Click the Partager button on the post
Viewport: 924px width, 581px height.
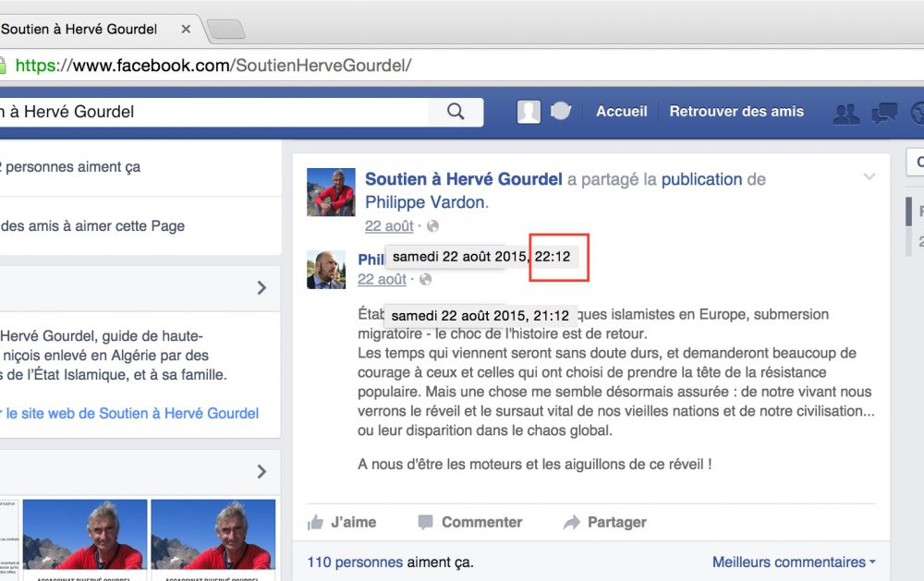pyautogui.click(x=605, y=522)
